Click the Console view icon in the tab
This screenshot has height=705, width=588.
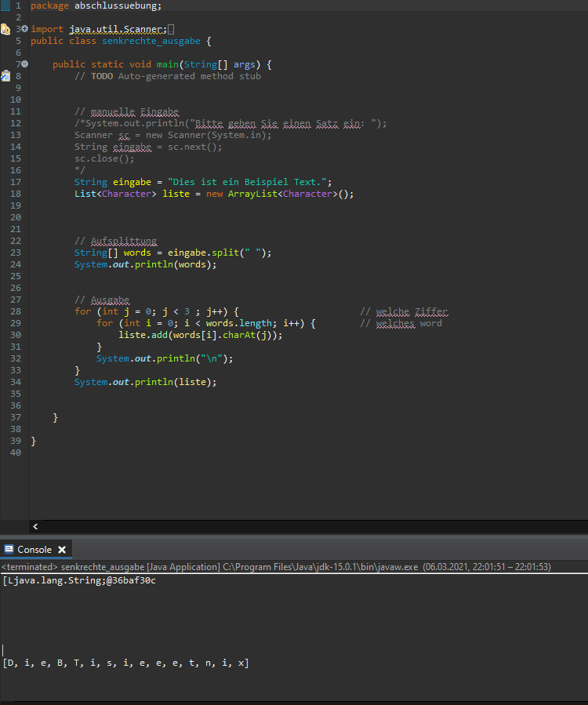tap(9, 550)
